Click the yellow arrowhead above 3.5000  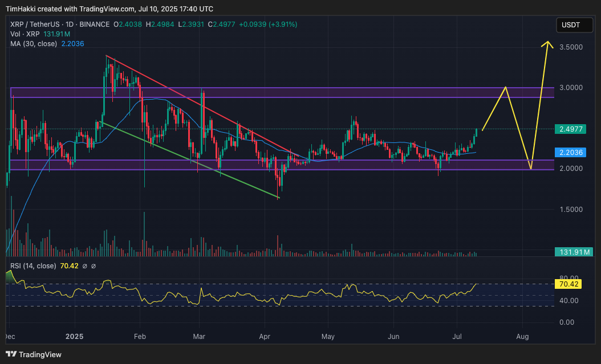point(547,44)
